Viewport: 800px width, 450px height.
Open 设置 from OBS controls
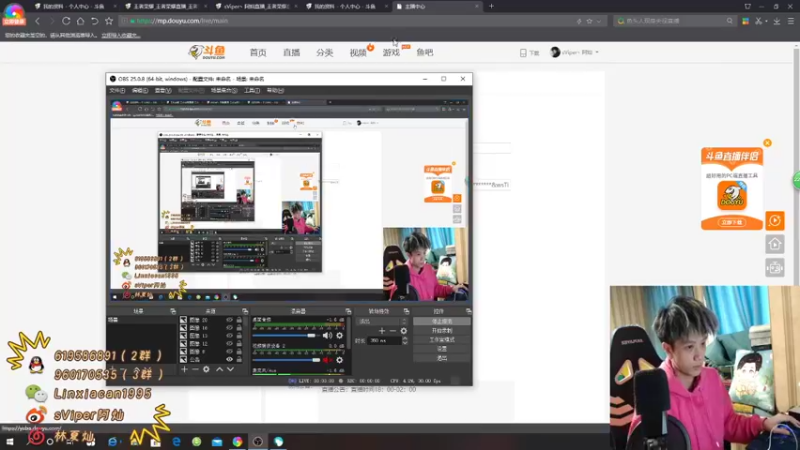point(442,349)
